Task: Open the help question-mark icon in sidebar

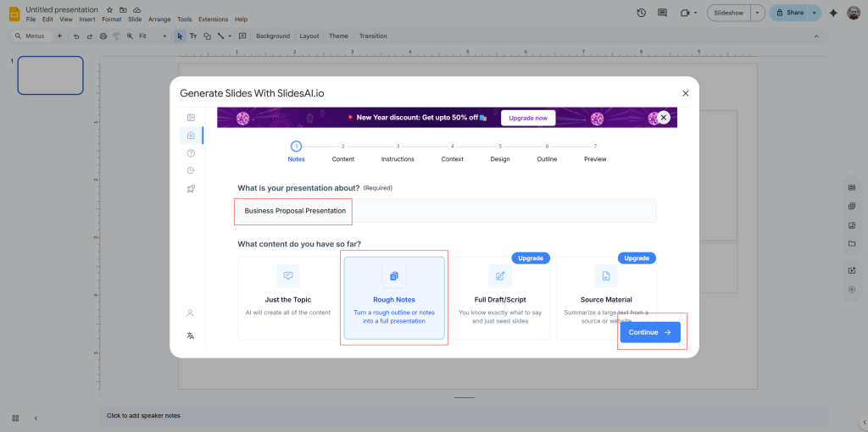Action: [x=191, y=153]
